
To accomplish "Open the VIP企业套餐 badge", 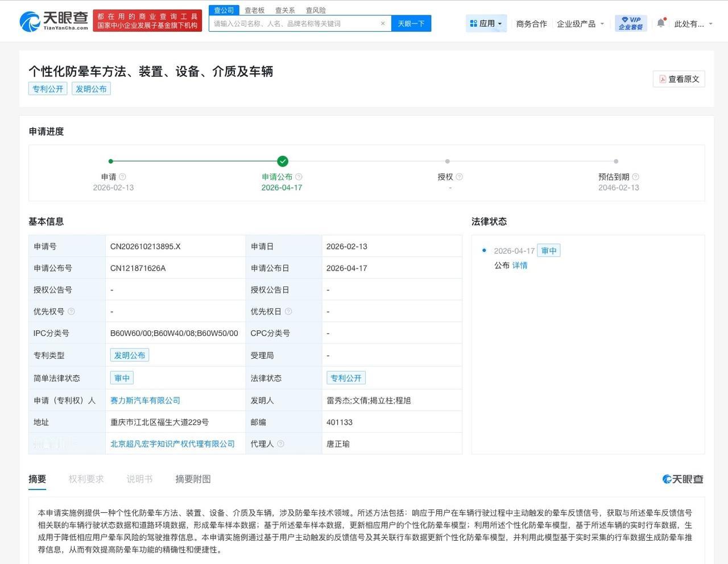I will coord(630,23).
